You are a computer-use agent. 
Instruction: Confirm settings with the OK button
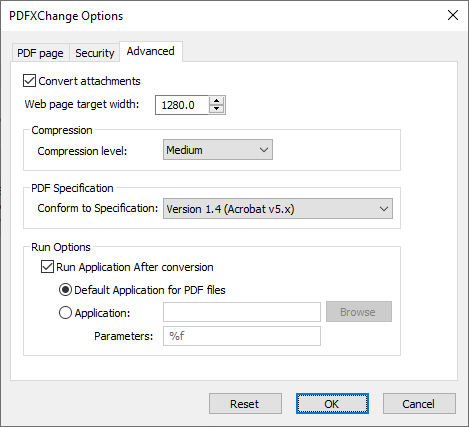332,404
